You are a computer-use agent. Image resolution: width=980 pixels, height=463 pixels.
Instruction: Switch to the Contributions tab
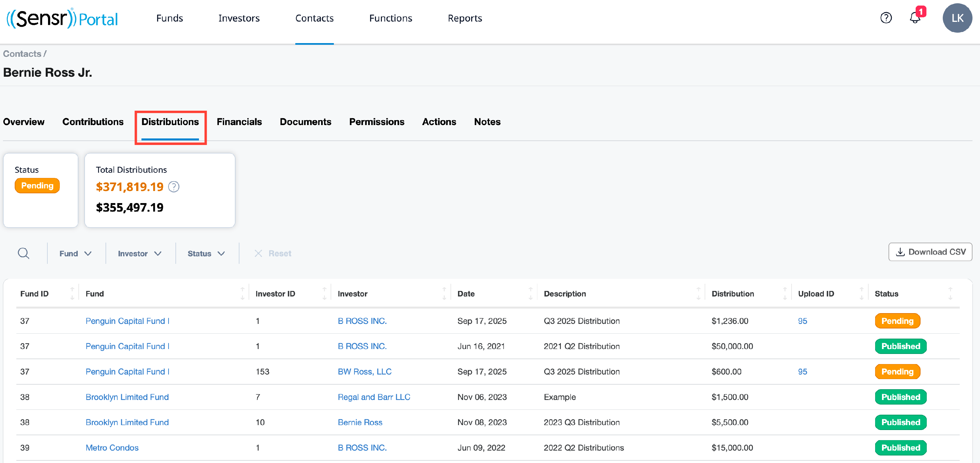[93, 122]
